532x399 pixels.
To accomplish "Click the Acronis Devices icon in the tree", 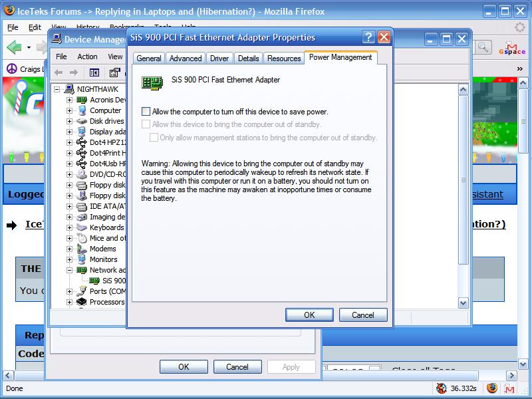I will coord(82,100).
